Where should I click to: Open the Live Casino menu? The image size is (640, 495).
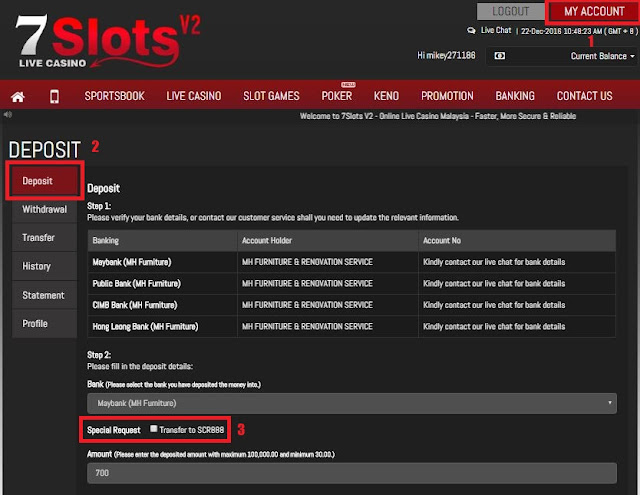(x=194, y=96)
